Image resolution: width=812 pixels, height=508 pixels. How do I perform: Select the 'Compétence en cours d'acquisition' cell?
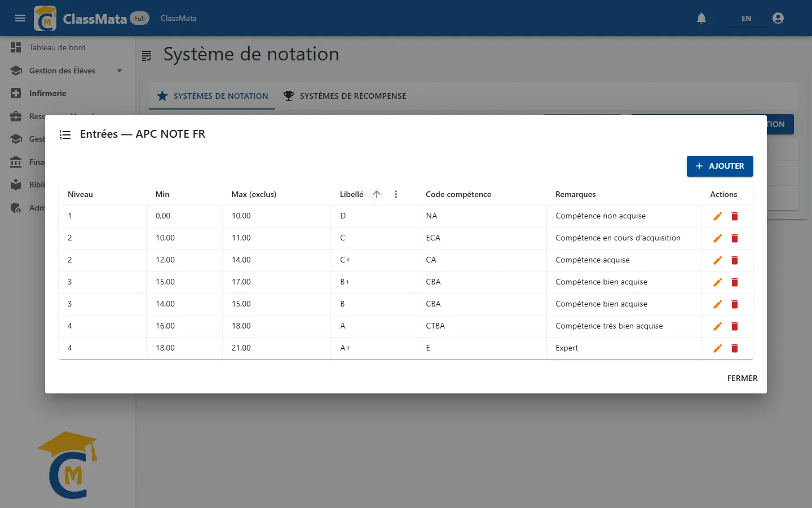pos(624,238)
